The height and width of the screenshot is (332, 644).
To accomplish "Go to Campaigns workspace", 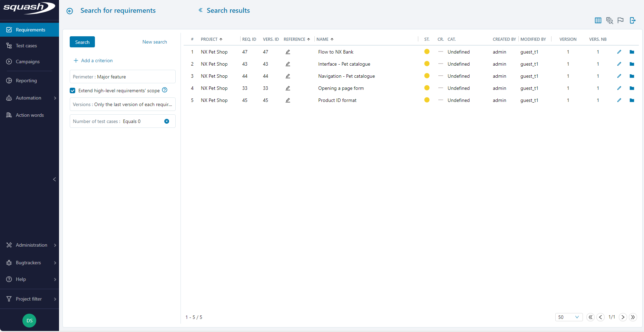I will (x=28, y=61).
